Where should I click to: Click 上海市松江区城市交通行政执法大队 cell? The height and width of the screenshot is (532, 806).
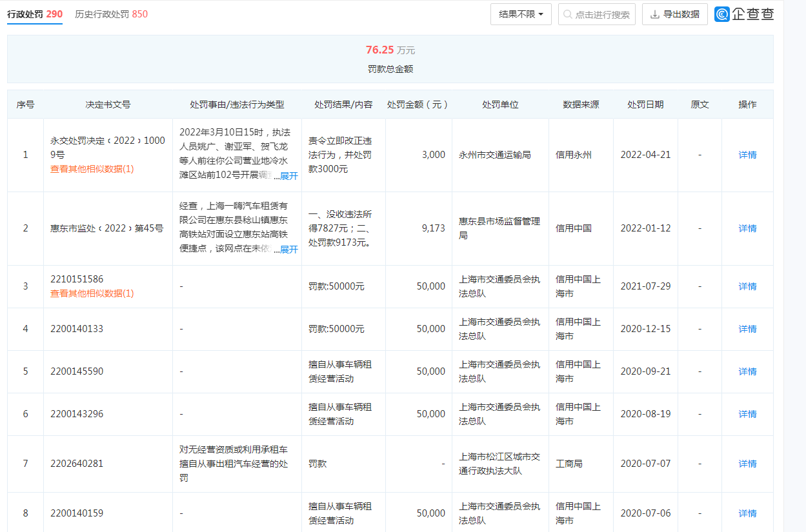tap(499, 464)
